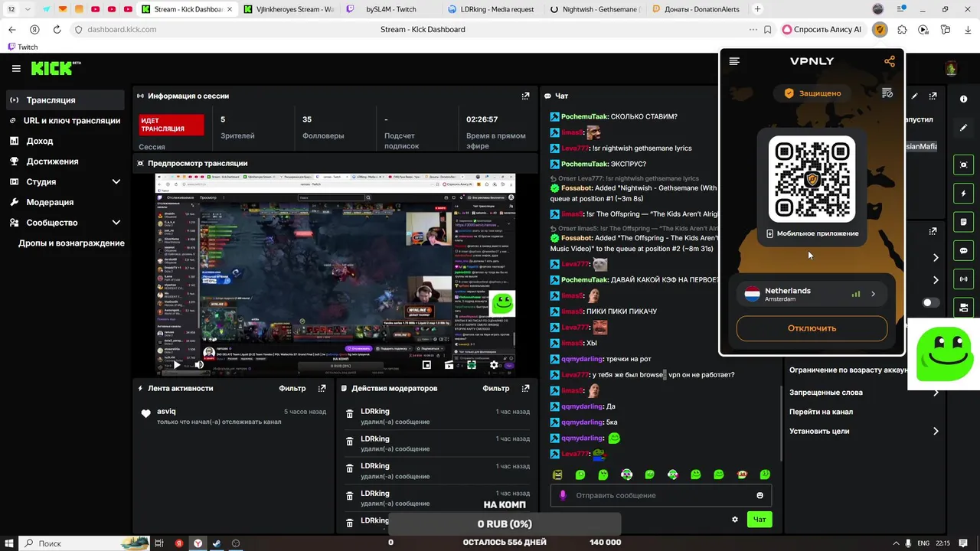Click the Отключить VPN button
The image size is (980, 551).
coord(812,328)
